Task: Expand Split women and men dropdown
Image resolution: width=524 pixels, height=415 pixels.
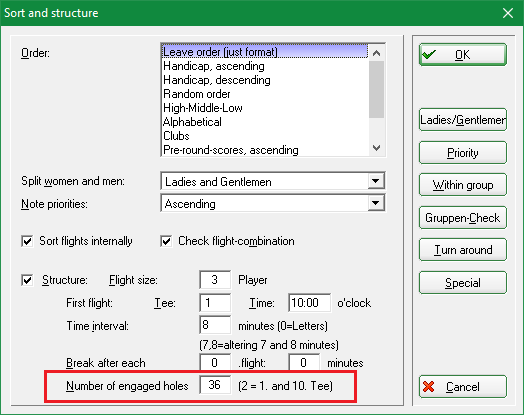Action: (x=376, y=181)
